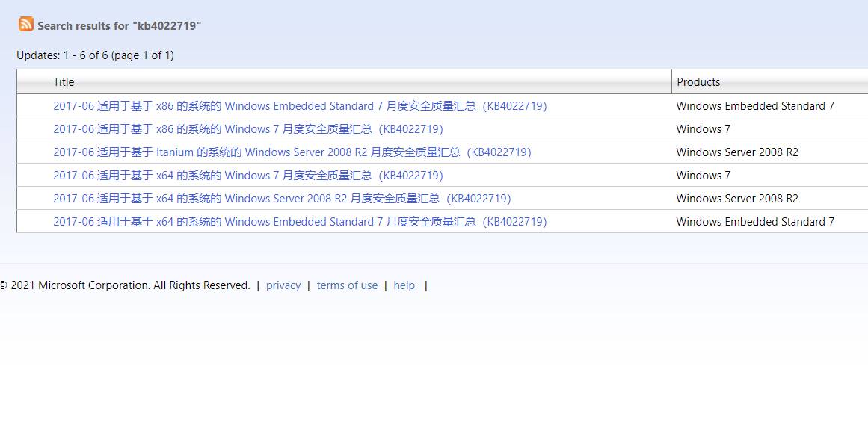Open the Itanium Windows Server 2008 R2 update link
Screen dimensions: 868x440
(x=292, y=152)
